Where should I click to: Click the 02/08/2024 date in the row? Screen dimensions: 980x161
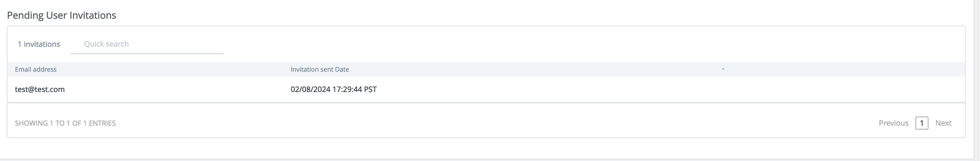310,89
